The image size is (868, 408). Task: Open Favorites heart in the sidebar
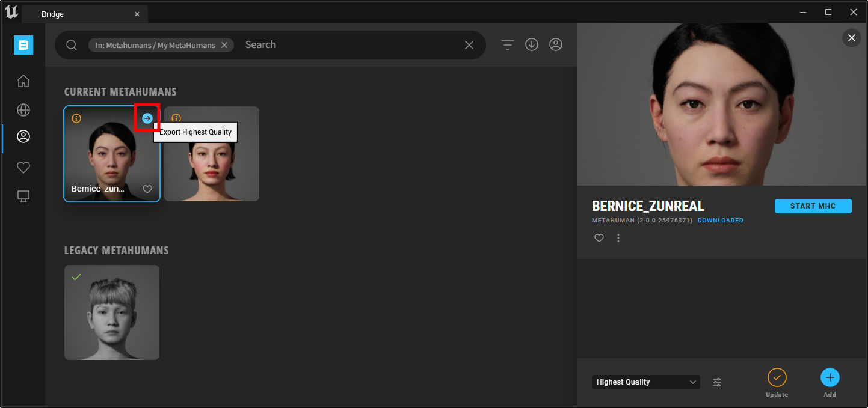(23, 168)
